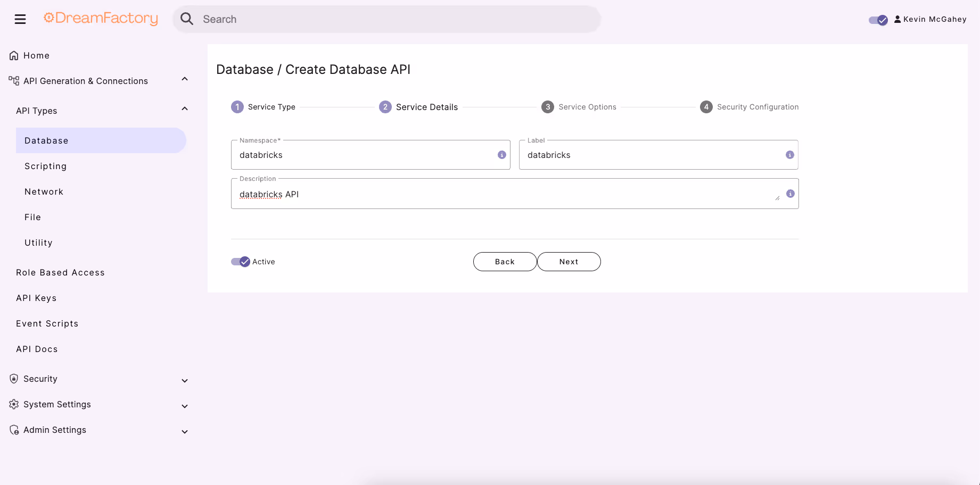Click the Back button
The image size is (980, 485).
coord(505,262)
